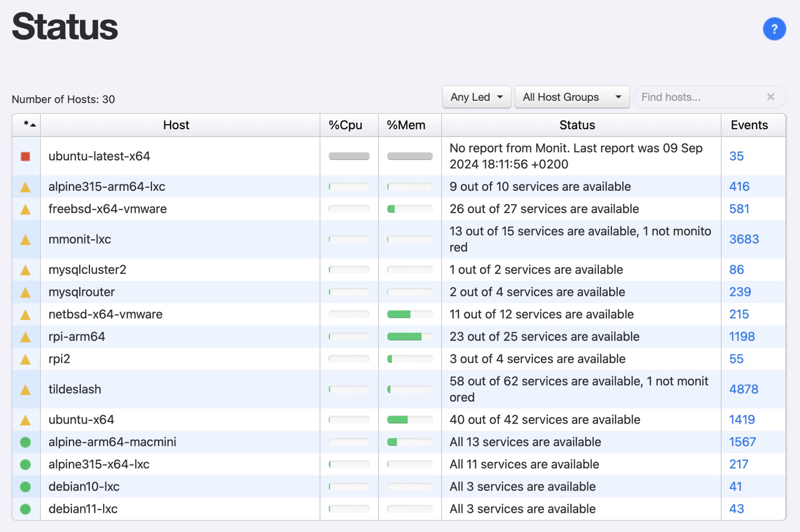800x532 pixels.
Task: Open 416 events link for alpine315-arm64-lxc
Action: coord(739,186)
